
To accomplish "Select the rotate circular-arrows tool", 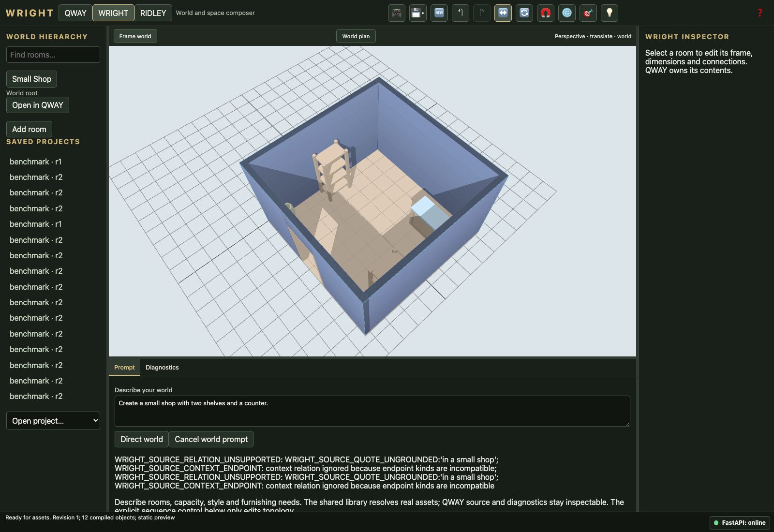I will click(524, 13).
